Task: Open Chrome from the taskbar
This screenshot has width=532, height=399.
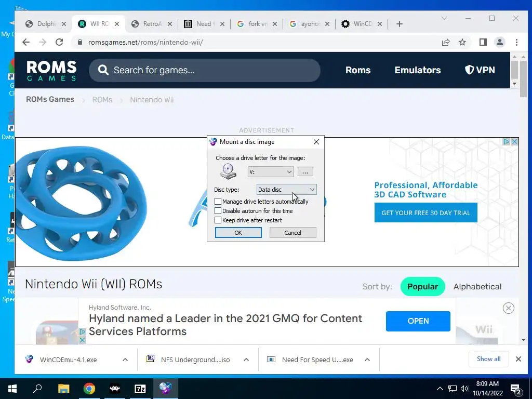Action: [x=89, y=389]
